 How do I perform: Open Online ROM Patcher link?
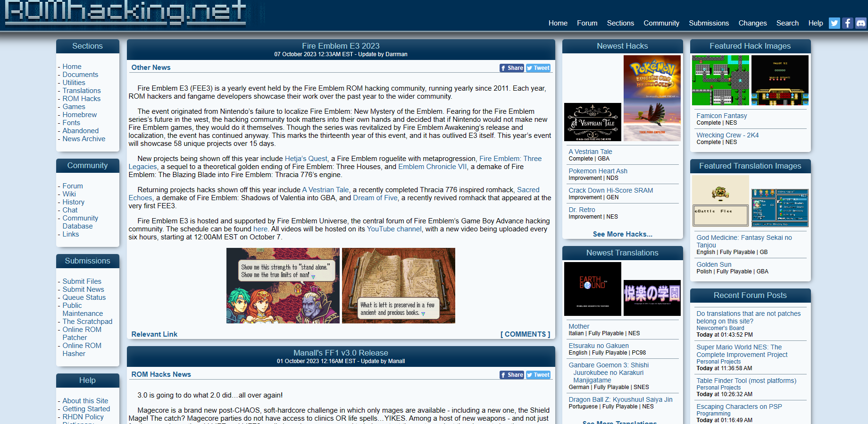click(82, 333)
